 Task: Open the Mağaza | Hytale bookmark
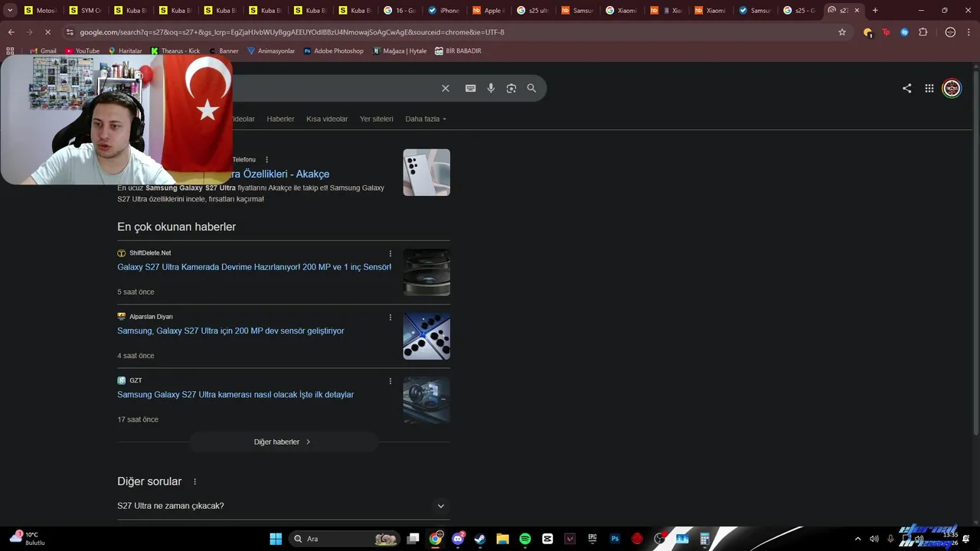399,51
